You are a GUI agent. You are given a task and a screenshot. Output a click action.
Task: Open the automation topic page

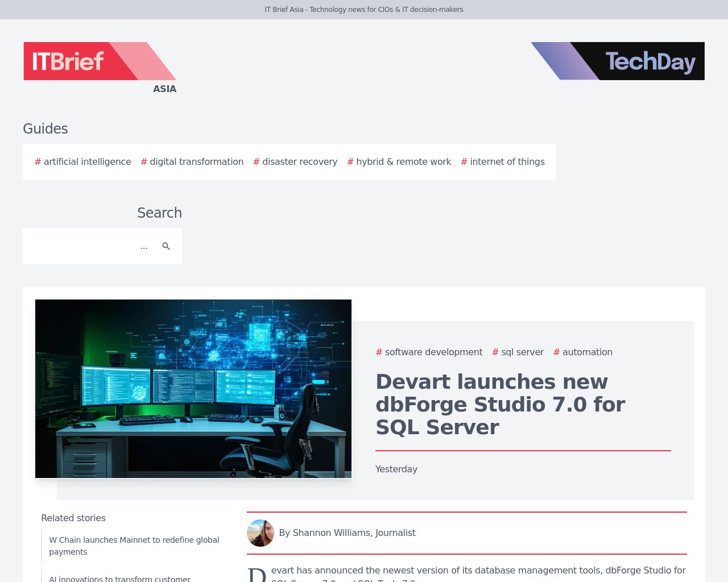point(588,352)
